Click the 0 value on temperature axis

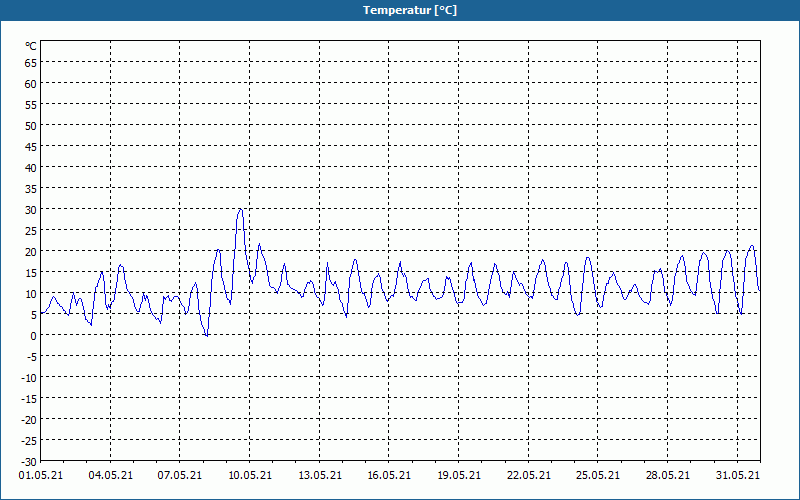click(34, 335)
